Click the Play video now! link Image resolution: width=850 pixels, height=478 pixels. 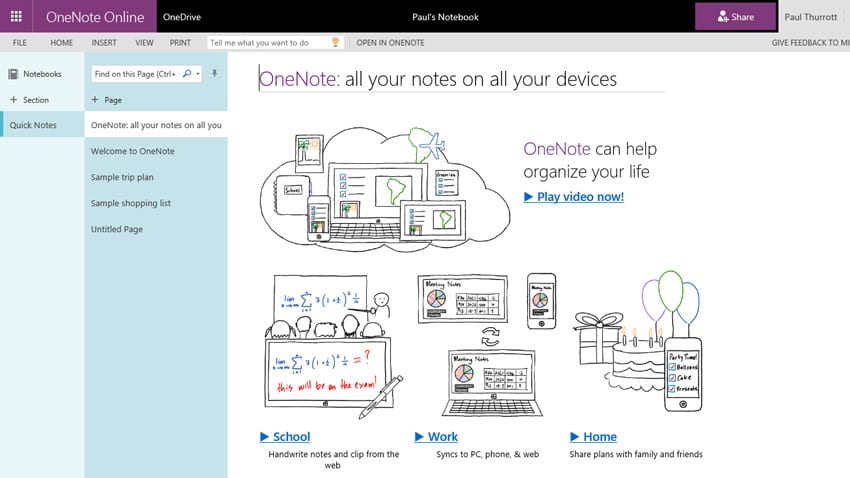point(574,197)
